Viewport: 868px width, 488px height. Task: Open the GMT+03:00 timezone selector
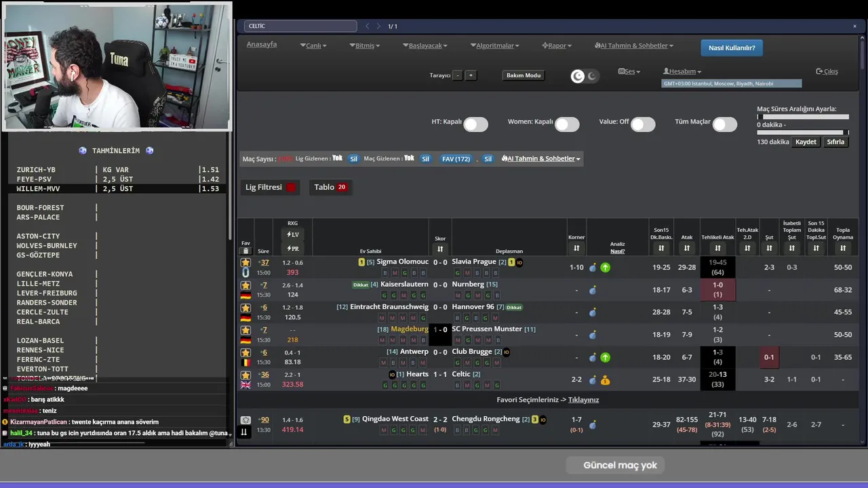[732, 83]
